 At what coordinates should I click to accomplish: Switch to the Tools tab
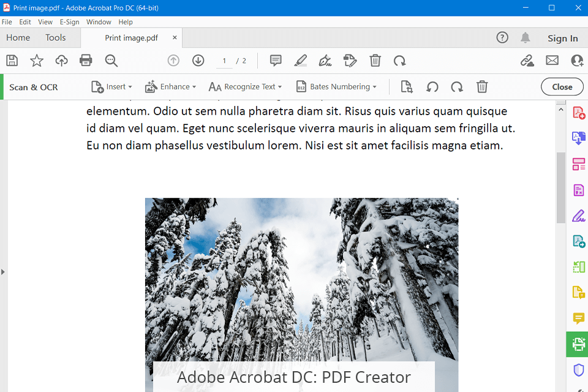click(56, 37)
